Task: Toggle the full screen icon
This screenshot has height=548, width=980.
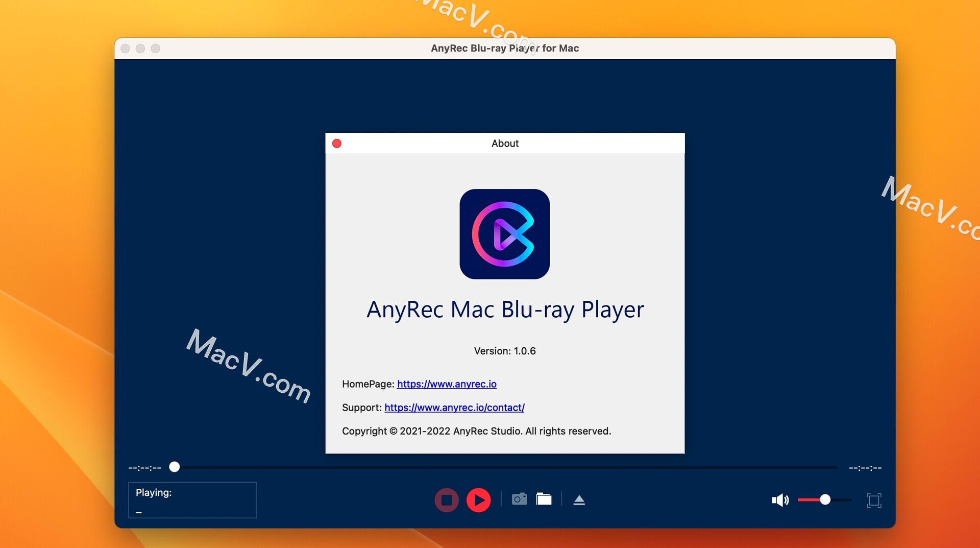Action: point(874,500)
